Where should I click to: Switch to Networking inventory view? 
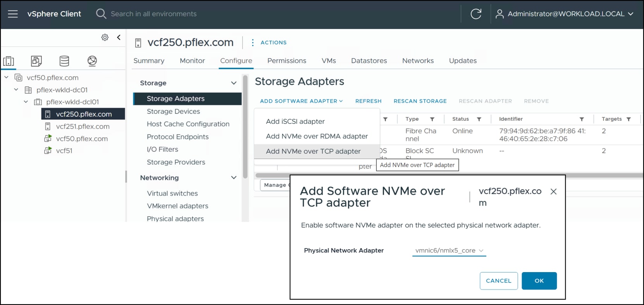coord(92,61)
